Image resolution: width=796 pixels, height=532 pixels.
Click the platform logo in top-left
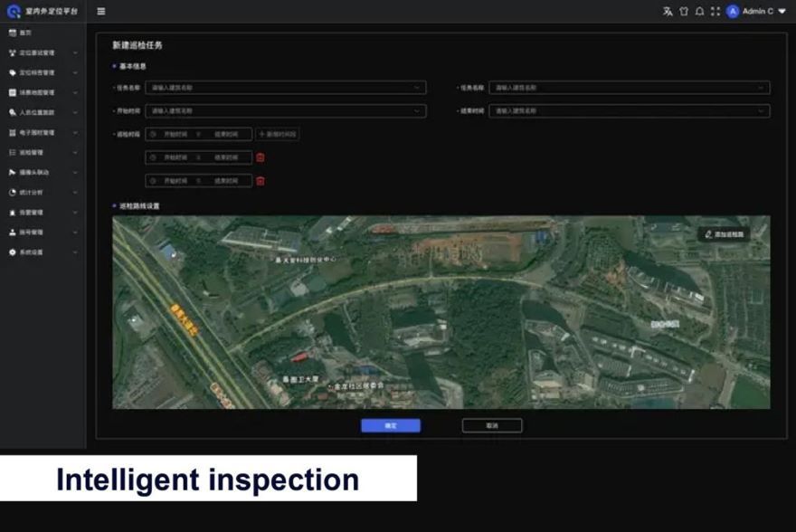click(x=13, y=12)
